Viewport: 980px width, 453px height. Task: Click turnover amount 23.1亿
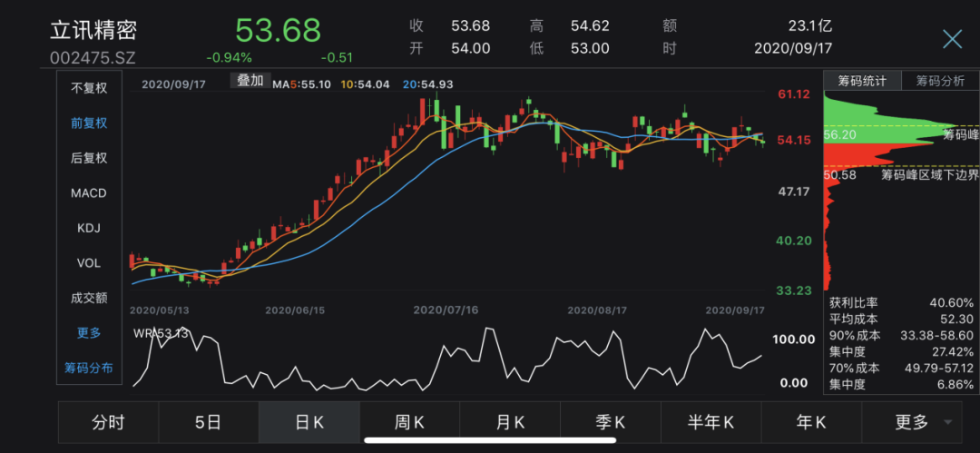tap(811, 26)
